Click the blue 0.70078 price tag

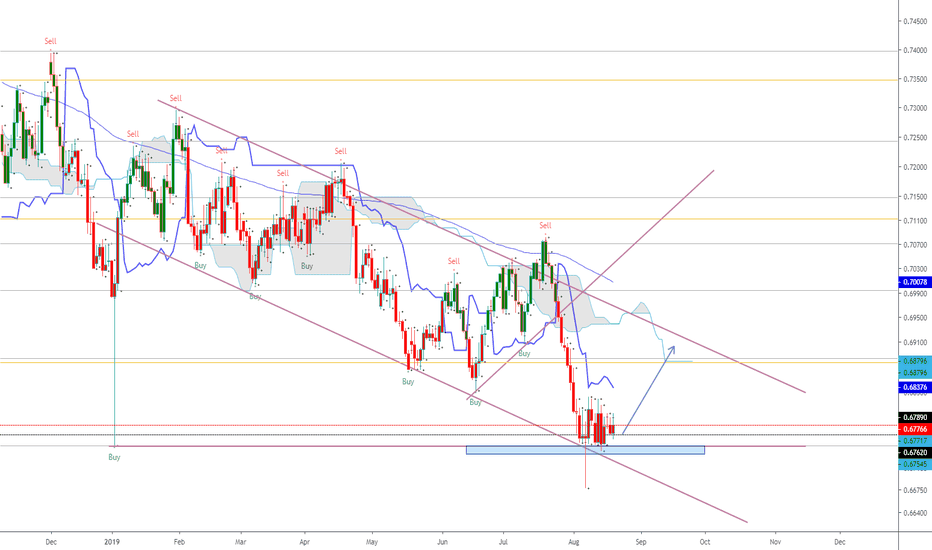coord(915,282)
